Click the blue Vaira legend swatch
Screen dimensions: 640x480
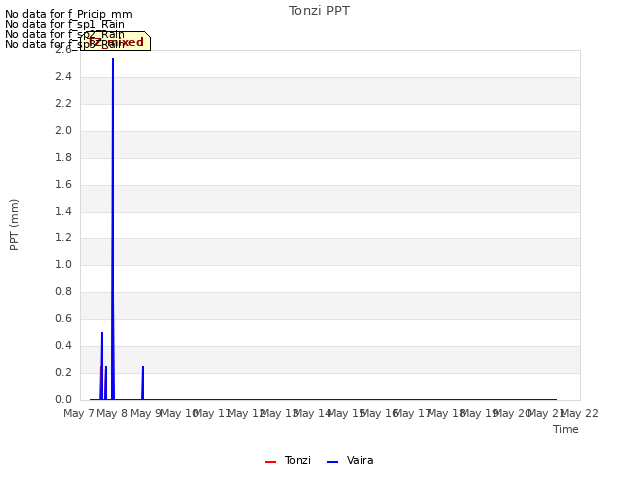(x=333, y=462)
